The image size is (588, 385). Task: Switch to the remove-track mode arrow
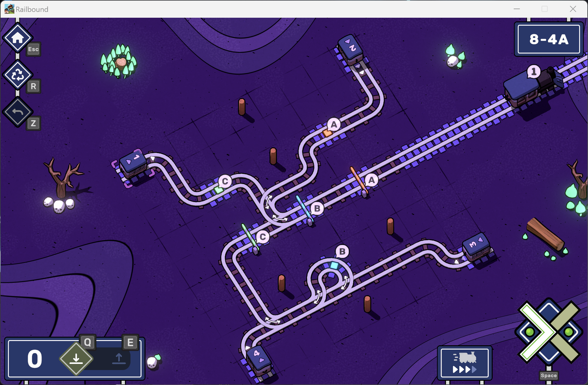[119, 359]
